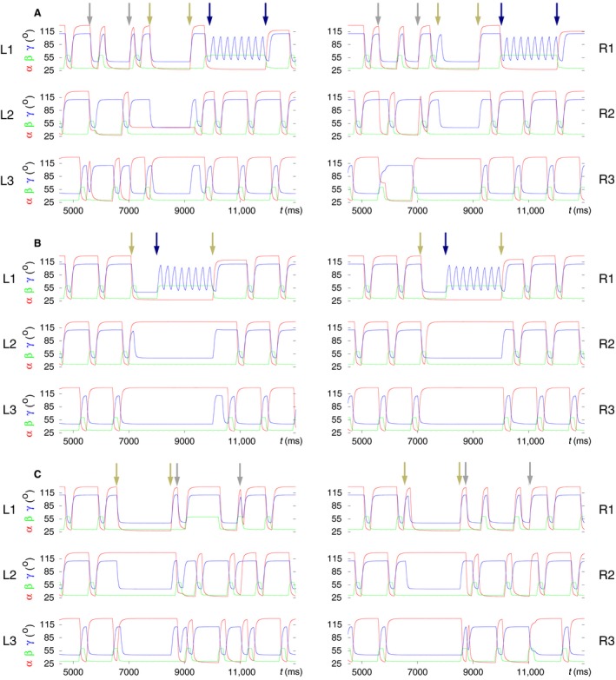Select the 7000 tick under panel B's L3 plot
The width and height of the screenshot is (616, 680).
tap(129, 441)
